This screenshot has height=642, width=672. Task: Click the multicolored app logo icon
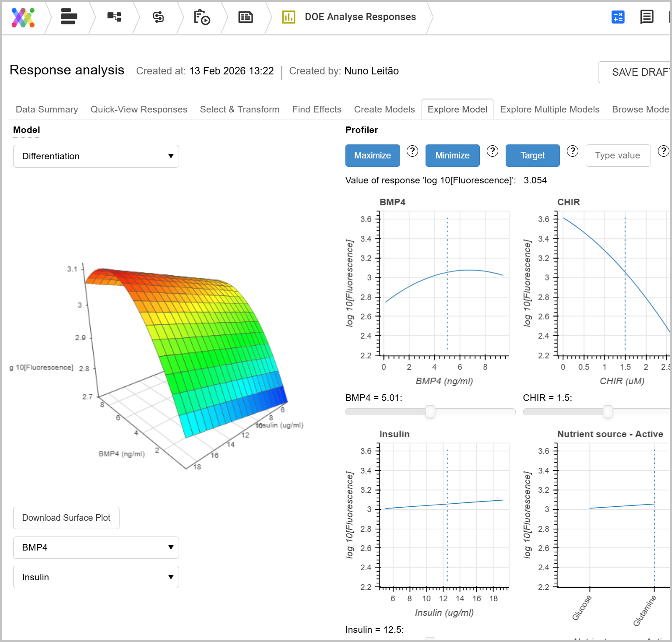coord(23,18)
